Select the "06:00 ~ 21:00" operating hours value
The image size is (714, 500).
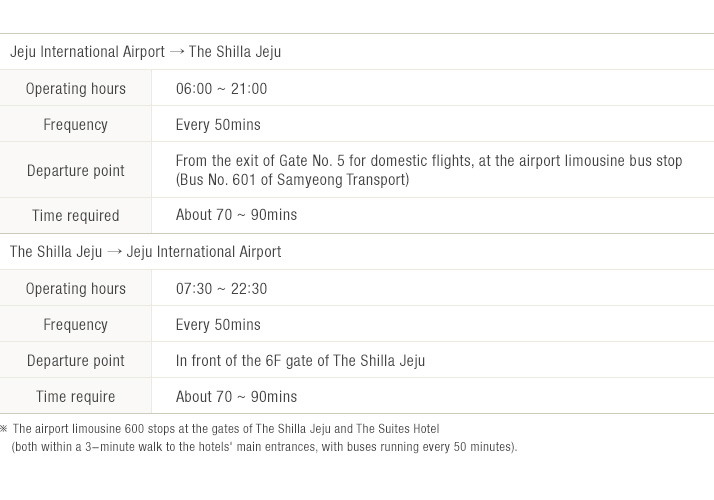point(221,89)
